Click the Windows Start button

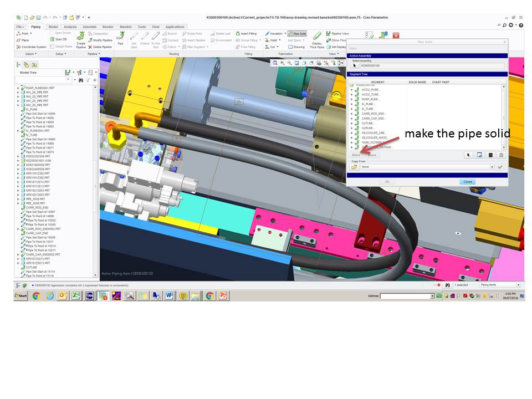(x=21, y=296)
